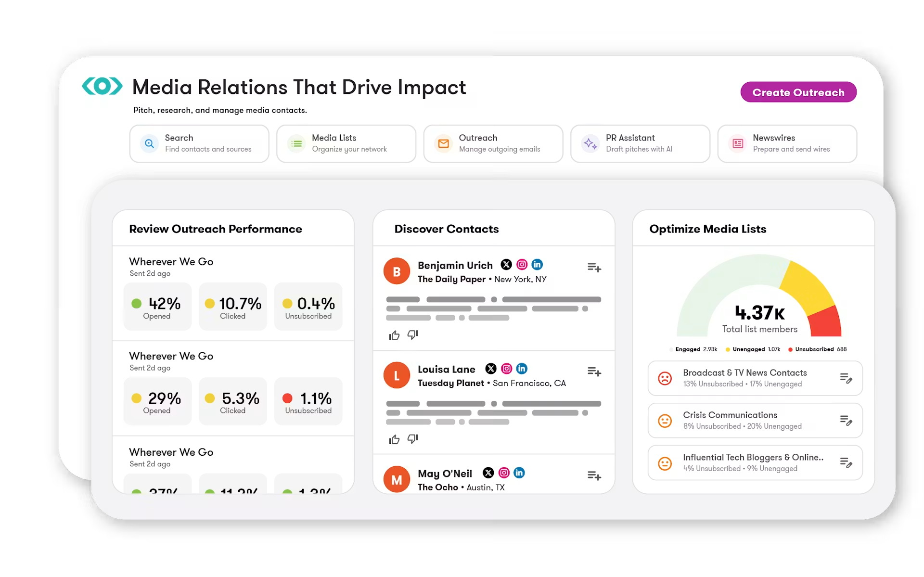Click the Optimize Media Lists heading
The height and width of the screenshot is (577, 924).
(708, 229)
